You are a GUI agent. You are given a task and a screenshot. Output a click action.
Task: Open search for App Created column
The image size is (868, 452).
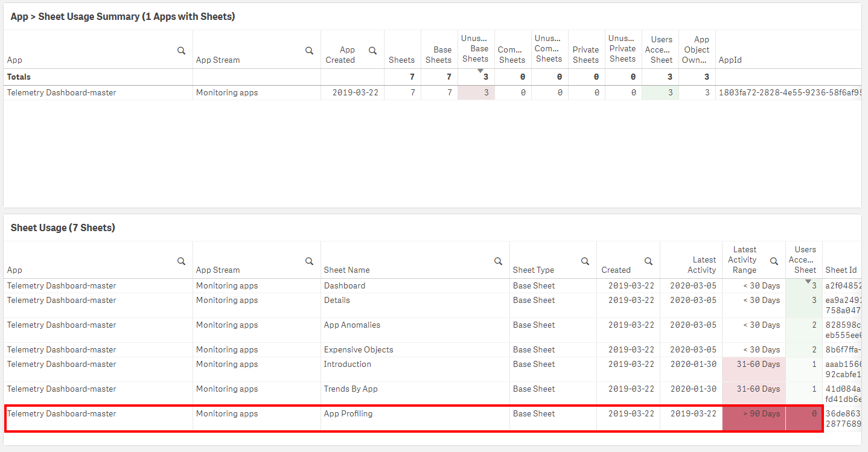pyautogui.click(x=372, y=51)
